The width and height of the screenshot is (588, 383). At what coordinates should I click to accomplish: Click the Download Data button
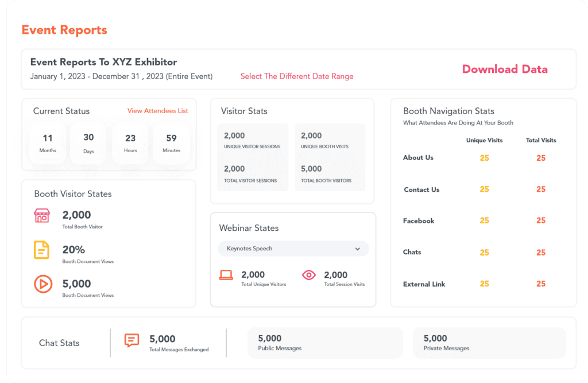(504, 69)
